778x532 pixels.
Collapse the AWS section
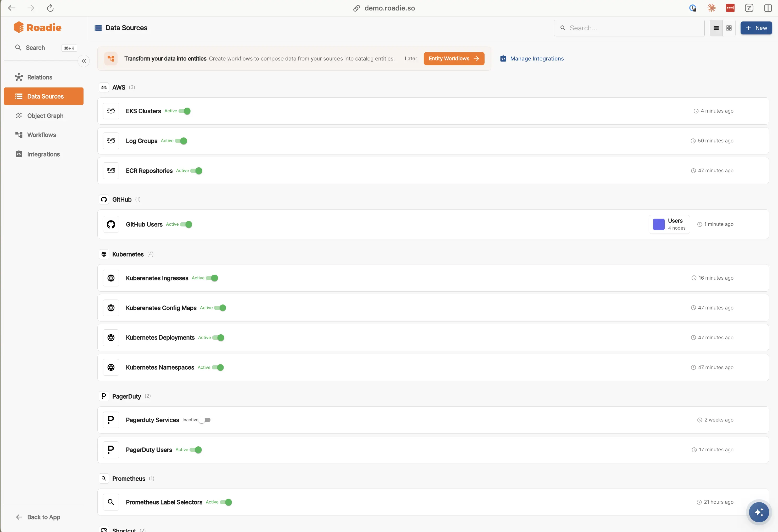(x=119, y=87)
